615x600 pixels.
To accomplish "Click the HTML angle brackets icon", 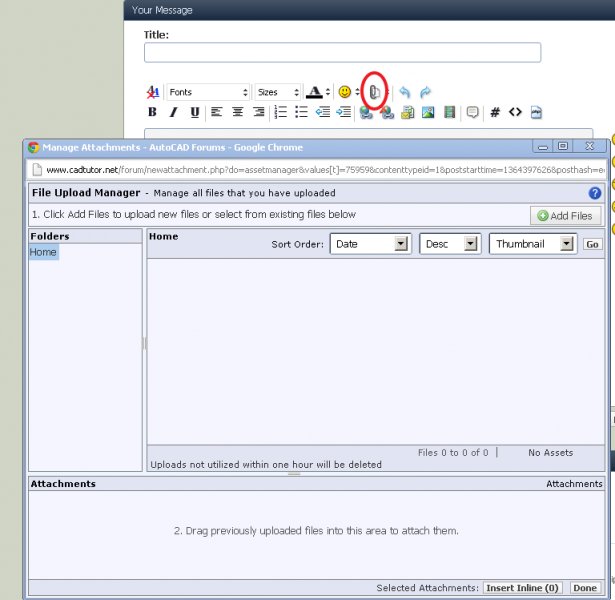I will click(515, 112).
